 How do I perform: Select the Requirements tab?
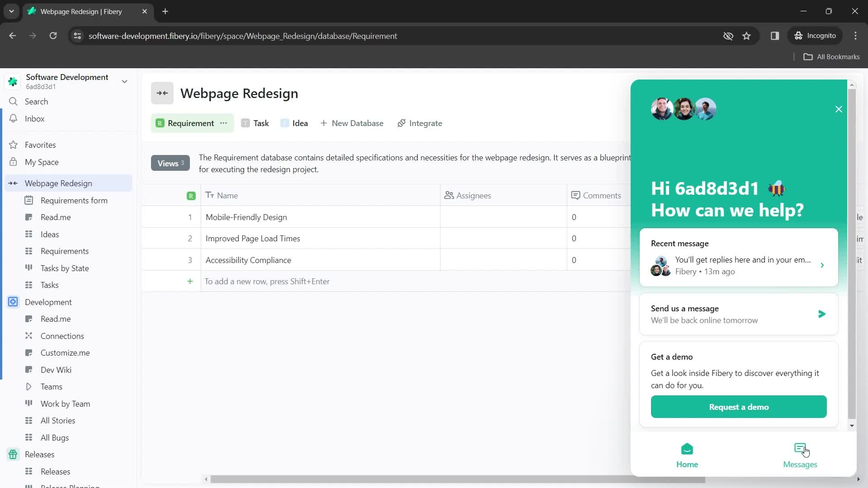click(64, 250)
